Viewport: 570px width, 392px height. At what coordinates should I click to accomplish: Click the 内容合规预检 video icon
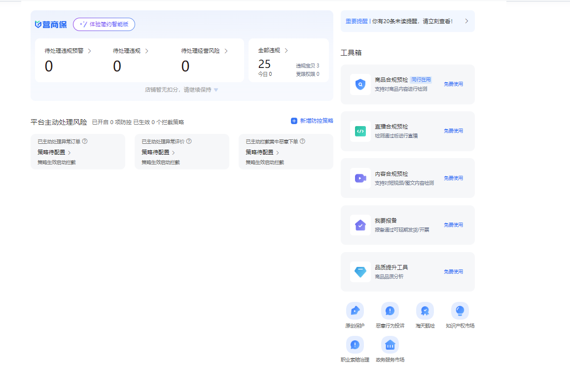(x=360, y=178)
